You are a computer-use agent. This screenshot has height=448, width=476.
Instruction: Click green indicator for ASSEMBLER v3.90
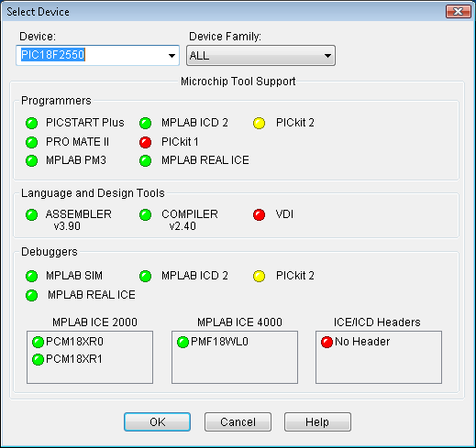(31, 214)
